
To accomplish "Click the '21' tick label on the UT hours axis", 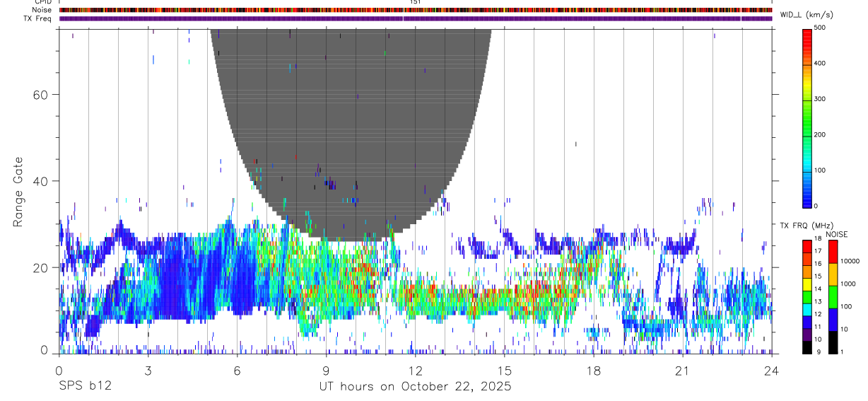I will point(683,371).
